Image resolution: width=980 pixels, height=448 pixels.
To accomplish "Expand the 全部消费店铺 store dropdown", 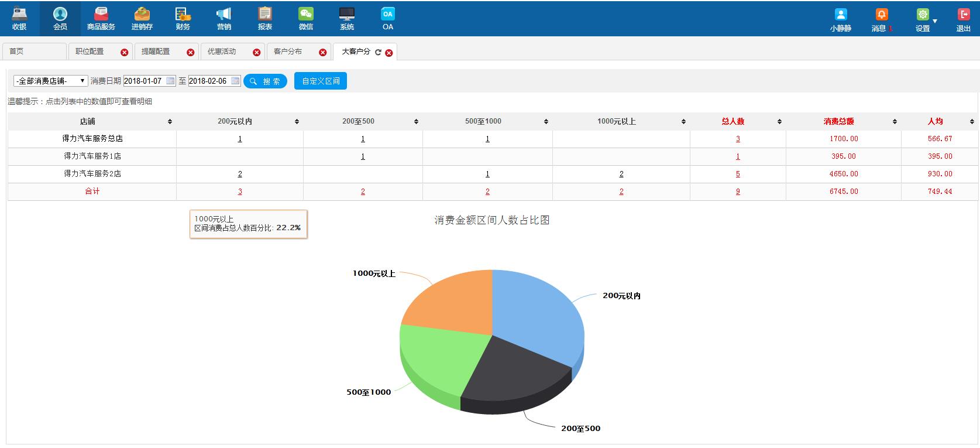I will click(51, 81).
